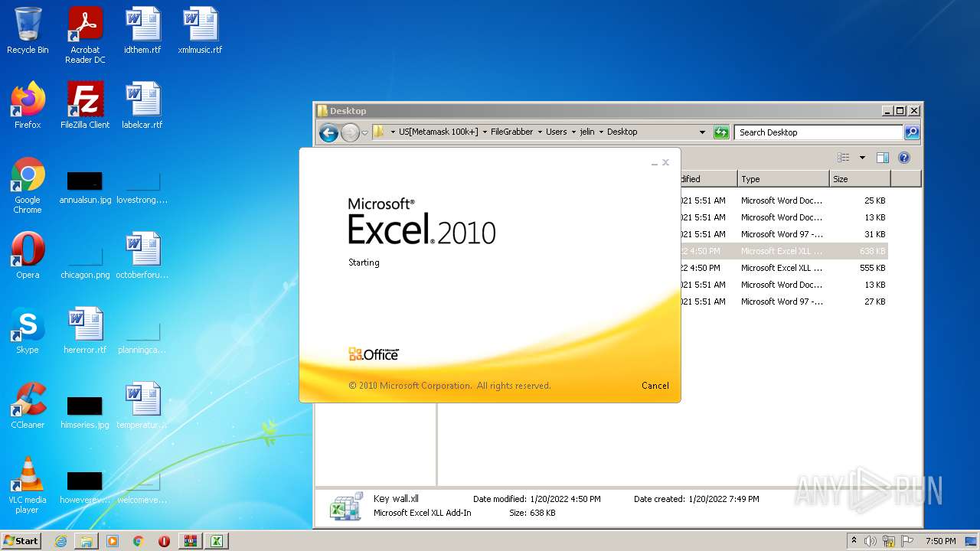Click the Users breadcrumb segment
This screenshot has width=980, height=551.
click(557, 132)
